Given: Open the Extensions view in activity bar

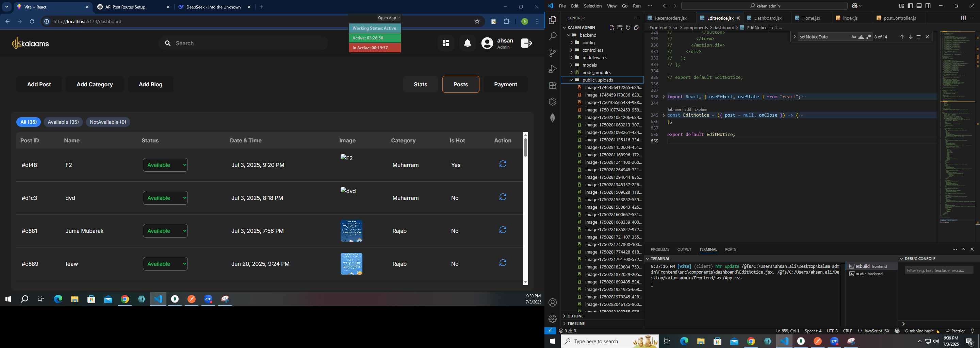Looking at the screenshot, I should 552,86.
